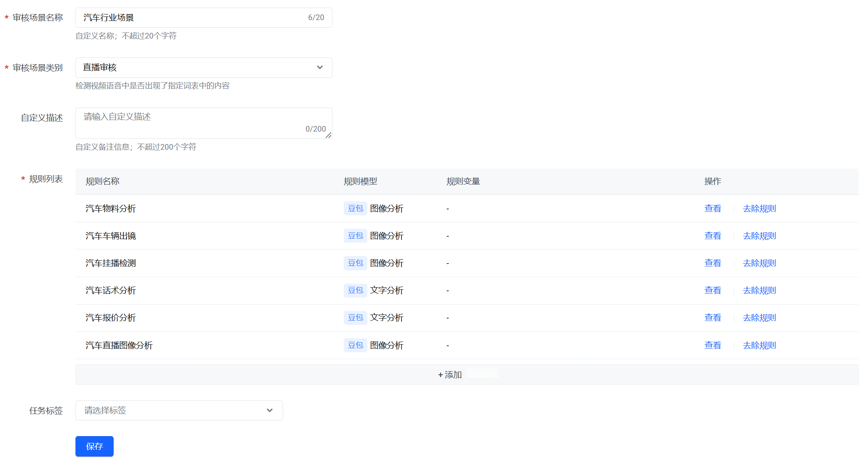Click the 规则名称 column header
This screenshot has width=868, height=467.
coord(102,181)
